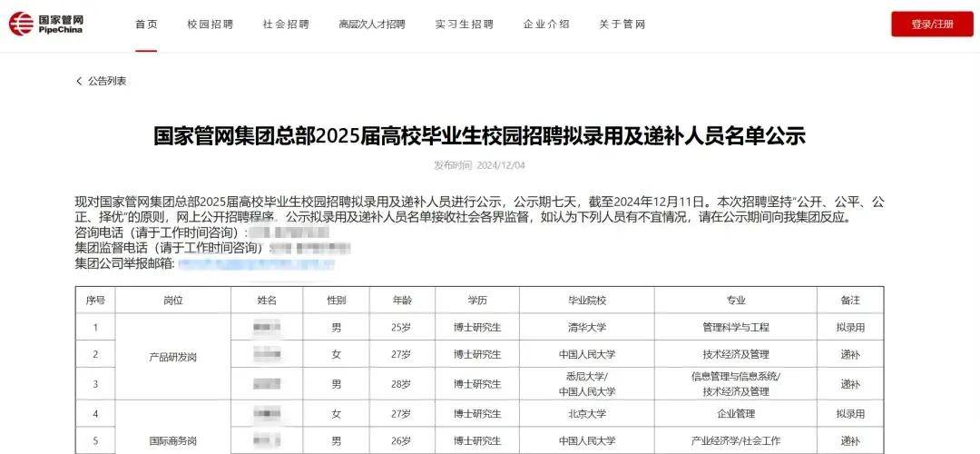This screenshot has width=980, height=454.
Task: Click the 北京大学 cell
Action: click(x=587, y=414)
